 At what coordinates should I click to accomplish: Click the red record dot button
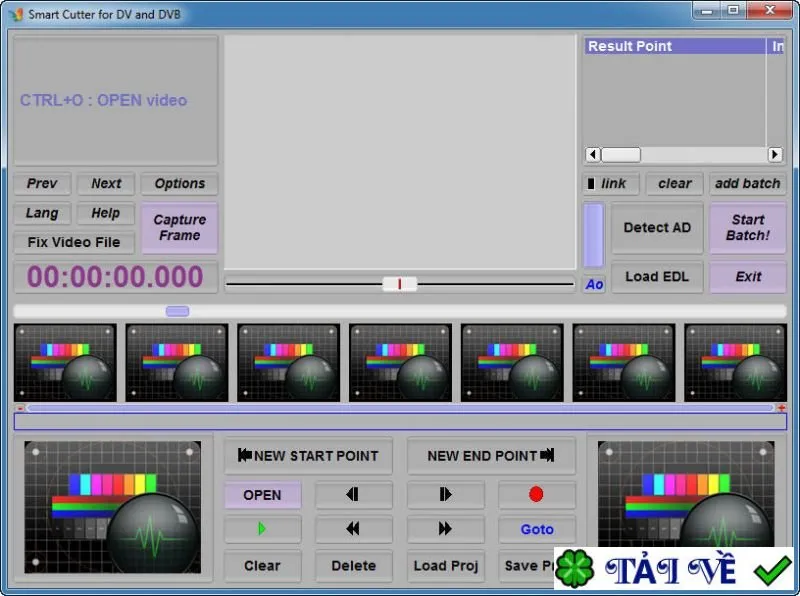point(536,494)
